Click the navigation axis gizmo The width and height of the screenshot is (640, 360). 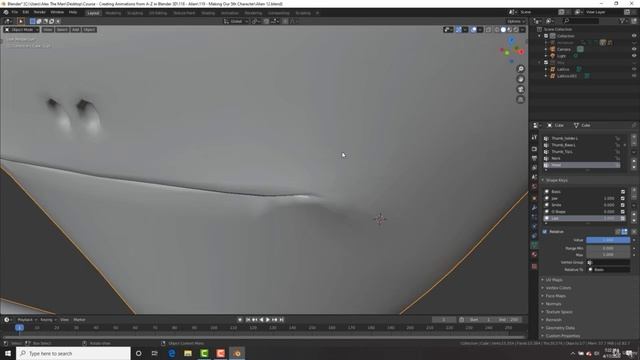tap(512, 51)
